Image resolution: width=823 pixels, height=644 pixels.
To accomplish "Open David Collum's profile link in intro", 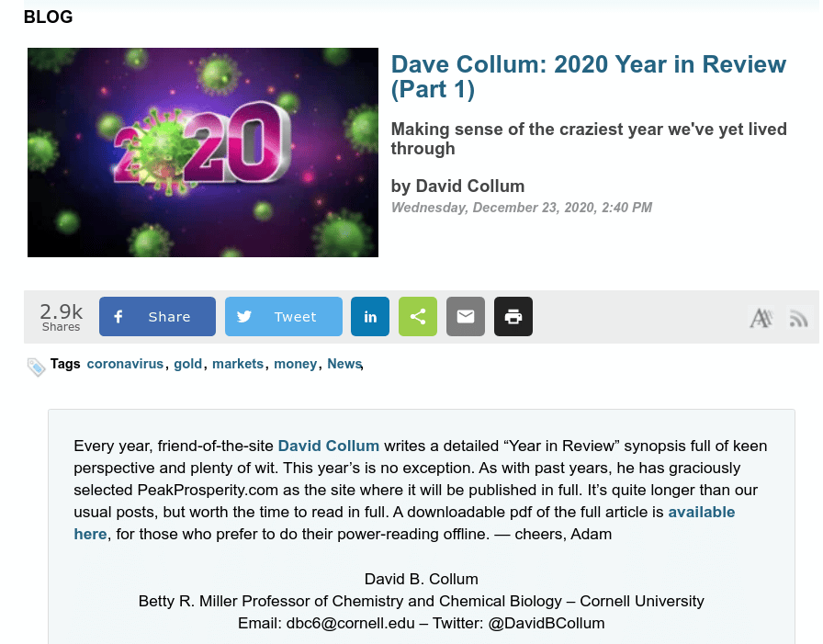I will (328, 446).
